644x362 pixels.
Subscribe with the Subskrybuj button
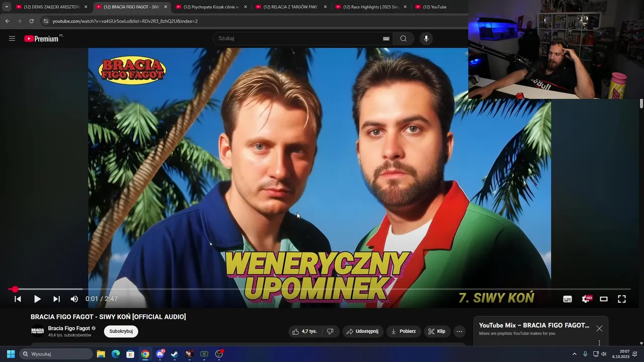coord(121,331)
